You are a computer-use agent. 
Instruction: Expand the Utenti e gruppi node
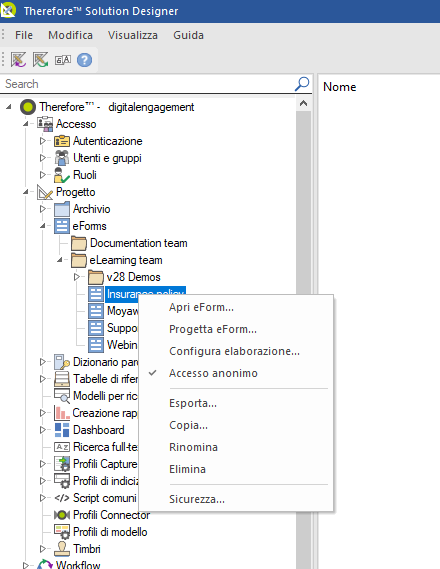42,158
